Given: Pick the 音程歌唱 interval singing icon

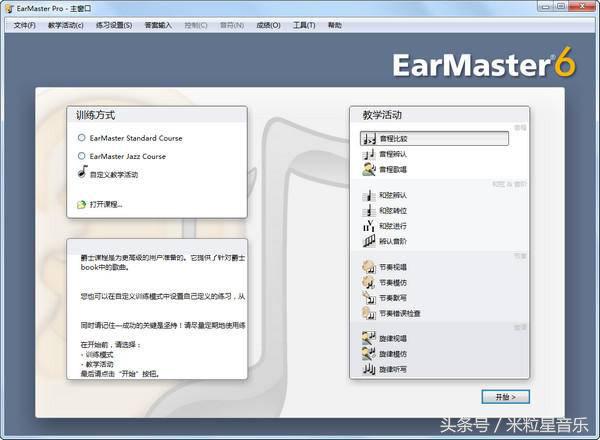Looking at the screenshot, I should (x=369, y=169).
